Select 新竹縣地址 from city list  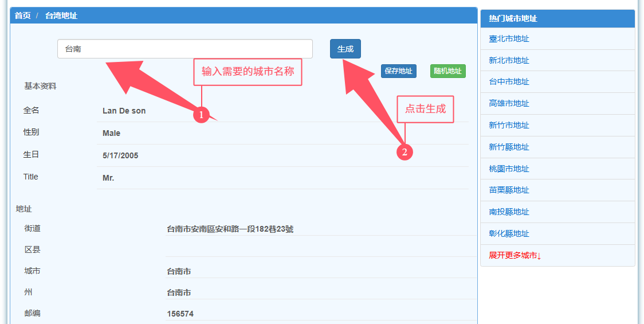(509, 147)
